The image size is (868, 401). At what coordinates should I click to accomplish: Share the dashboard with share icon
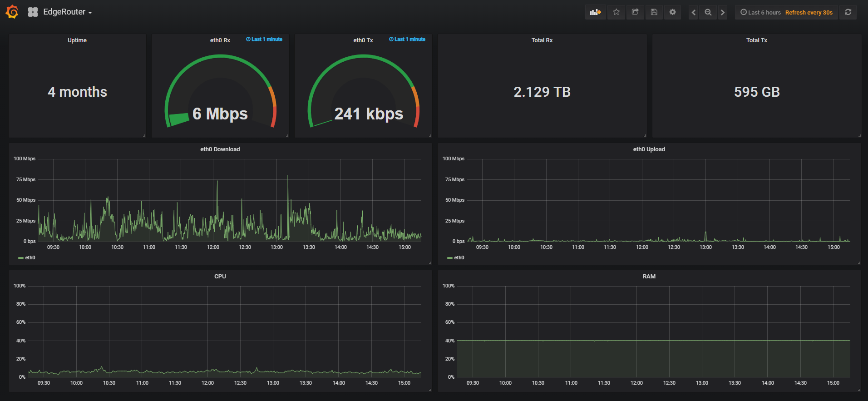pyautogui.click(x=635, y=12)
